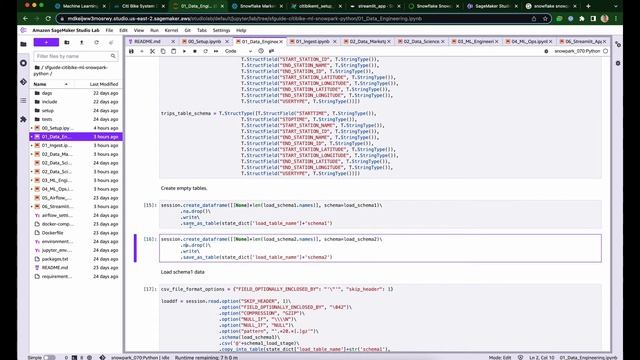
Task: Reload the browser page
Action: [x=48, y=19]
